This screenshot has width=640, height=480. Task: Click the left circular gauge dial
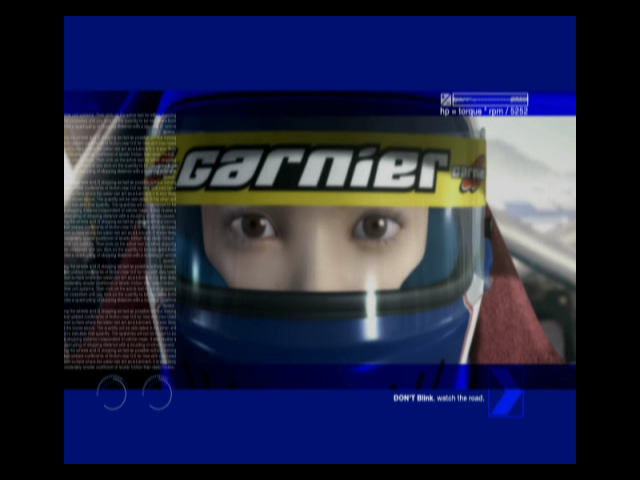(111, 393)
